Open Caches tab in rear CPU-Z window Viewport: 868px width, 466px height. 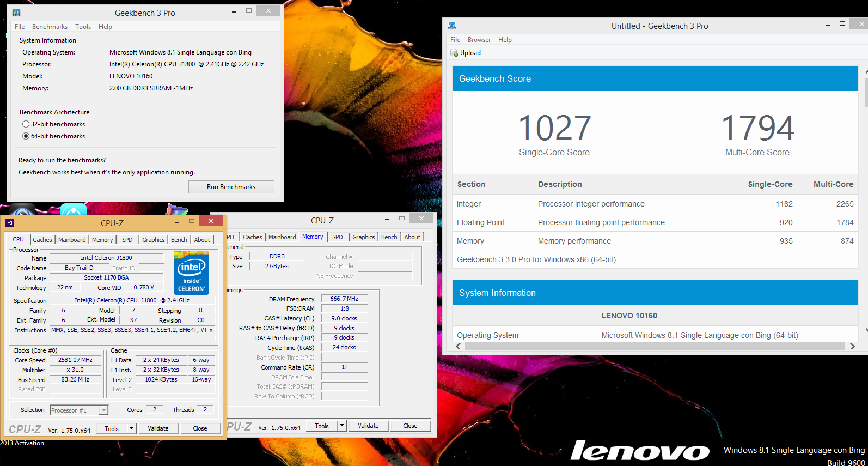tap(253, 237)
